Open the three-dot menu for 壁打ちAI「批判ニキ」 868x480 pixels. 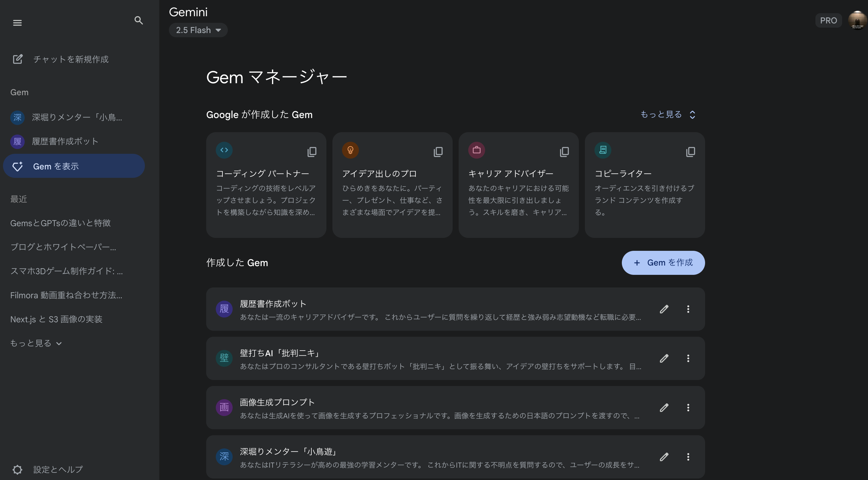click(x=688, y=358)
